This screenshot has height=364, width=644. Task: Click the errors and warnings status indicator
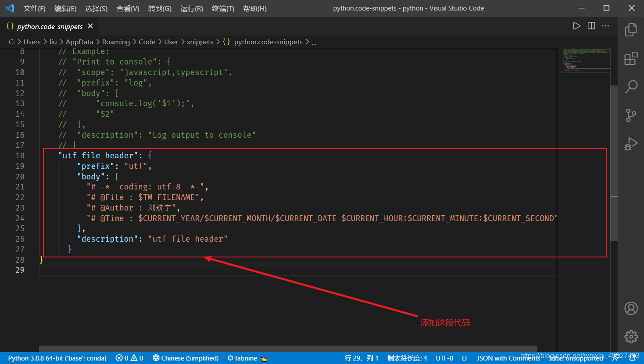[129, 358]
